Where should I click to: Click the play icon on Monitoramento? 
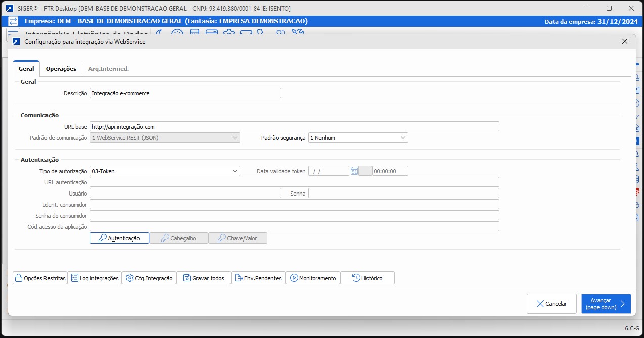[294, 278]
